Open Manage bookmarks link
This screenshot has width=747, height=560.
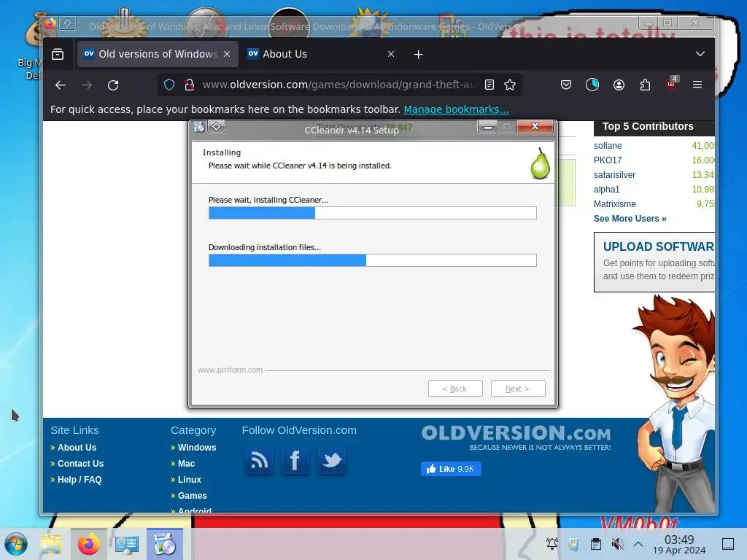pyautogui.click(x=456, y=109)
